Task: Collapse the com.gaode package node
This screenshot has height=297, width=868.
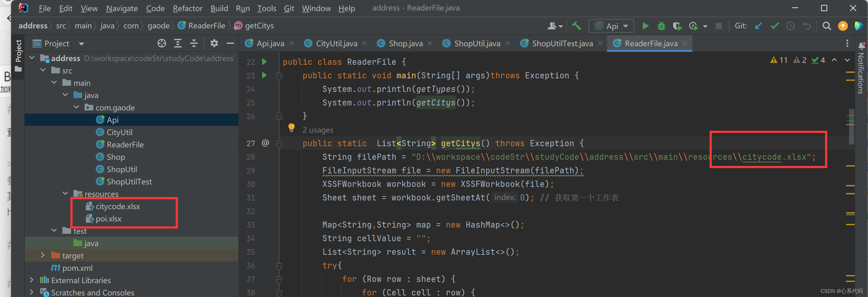Action: click(77, 107)
